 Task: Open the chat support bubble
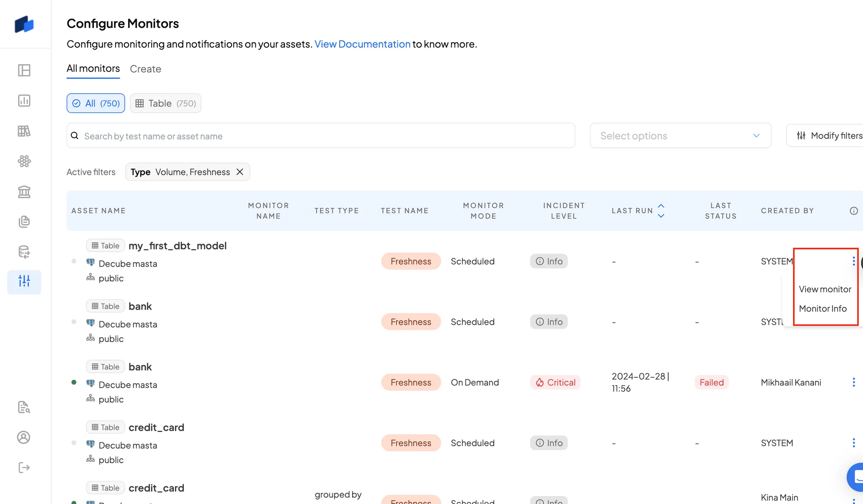coord(857,477)
